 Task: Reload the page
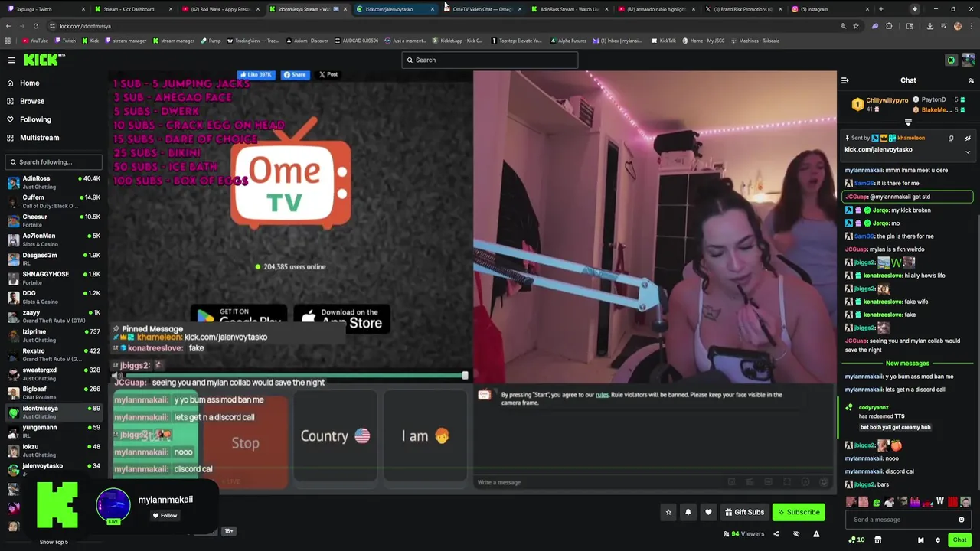click(35, 26)
